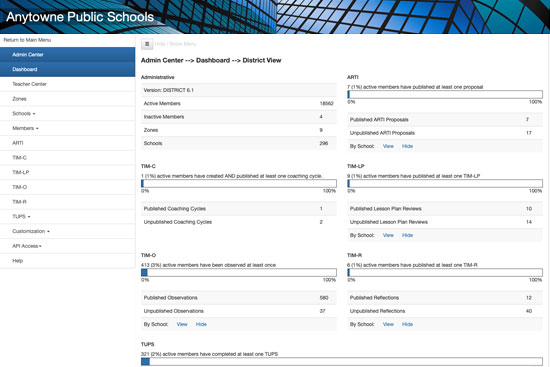Click the TIM-R progress bar
The width and height of the screenshot is (550, 367).
[445, 273]
